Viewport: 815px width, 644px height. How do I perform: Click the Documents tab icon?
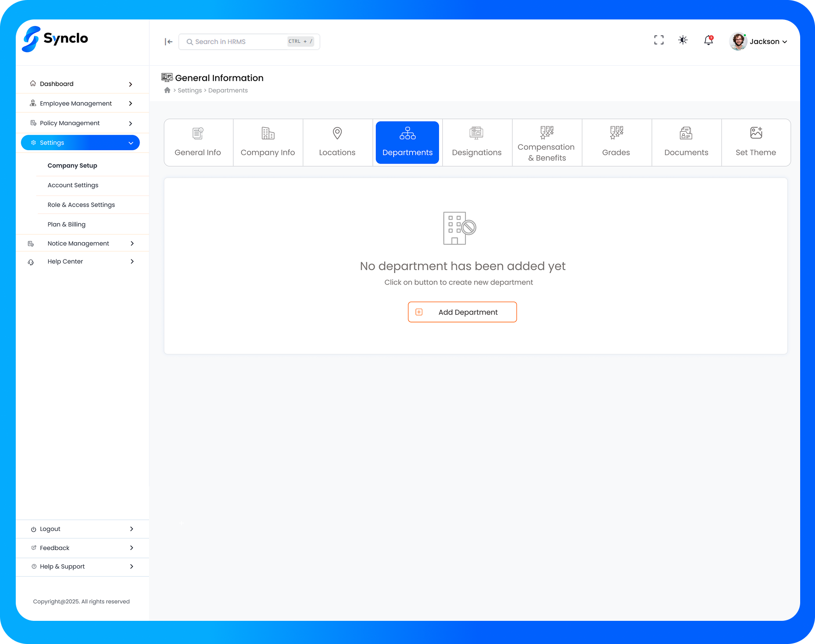(686, 133)
